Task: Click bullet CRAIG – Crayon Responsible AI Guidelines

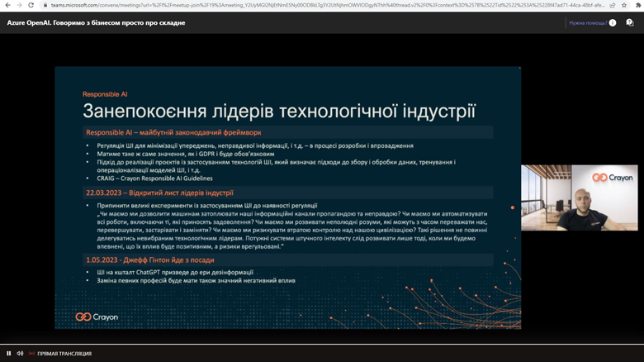Action: 154,179
